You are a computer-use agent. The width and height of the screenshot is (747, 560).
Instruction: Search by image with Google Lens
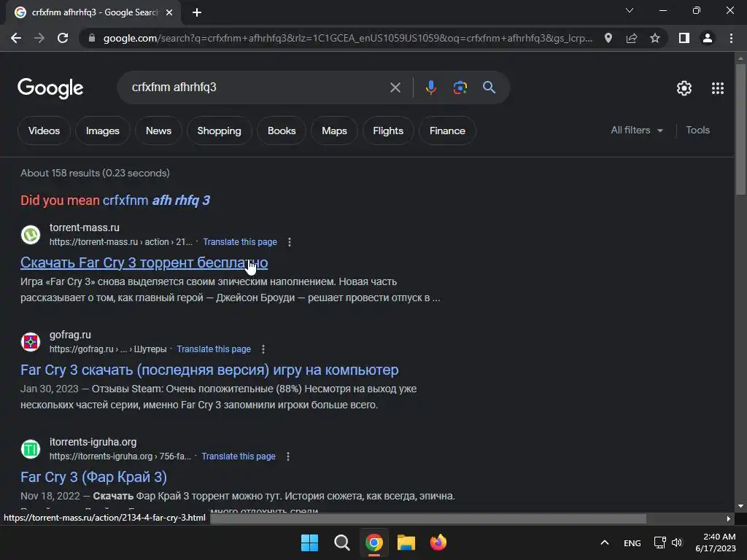coord(460,87)
